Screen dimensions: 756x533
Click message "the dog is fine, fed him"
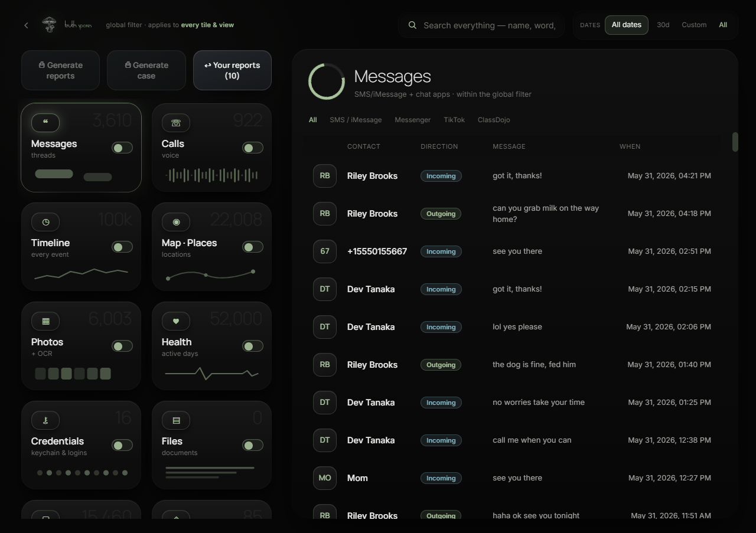point(535,365)
